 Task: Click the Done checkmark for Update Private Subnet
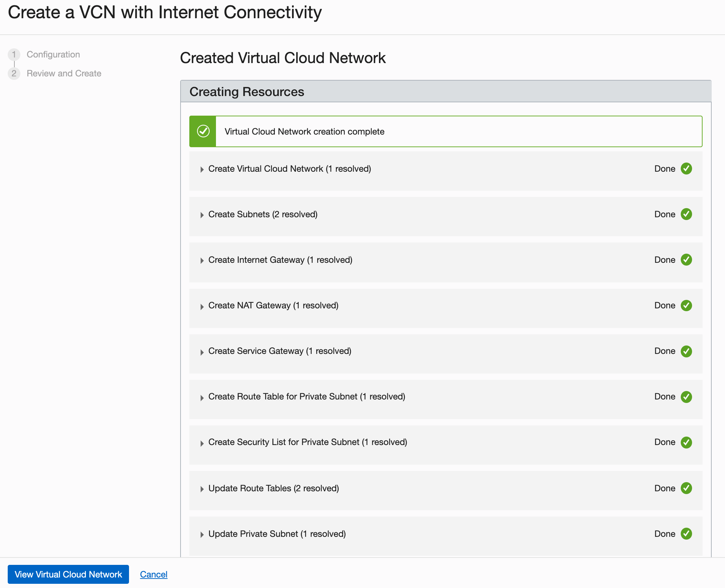click(x=686, y=534)
